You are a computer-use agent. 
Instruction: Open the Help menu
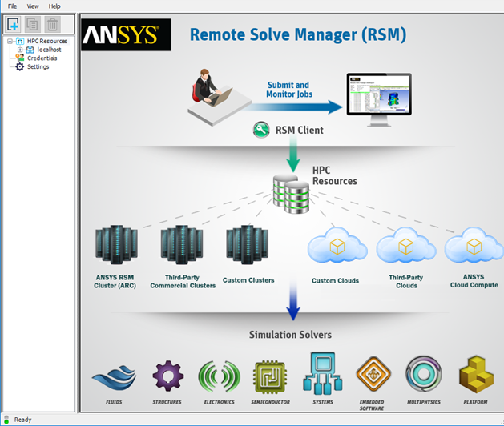(x=54, y=6)
